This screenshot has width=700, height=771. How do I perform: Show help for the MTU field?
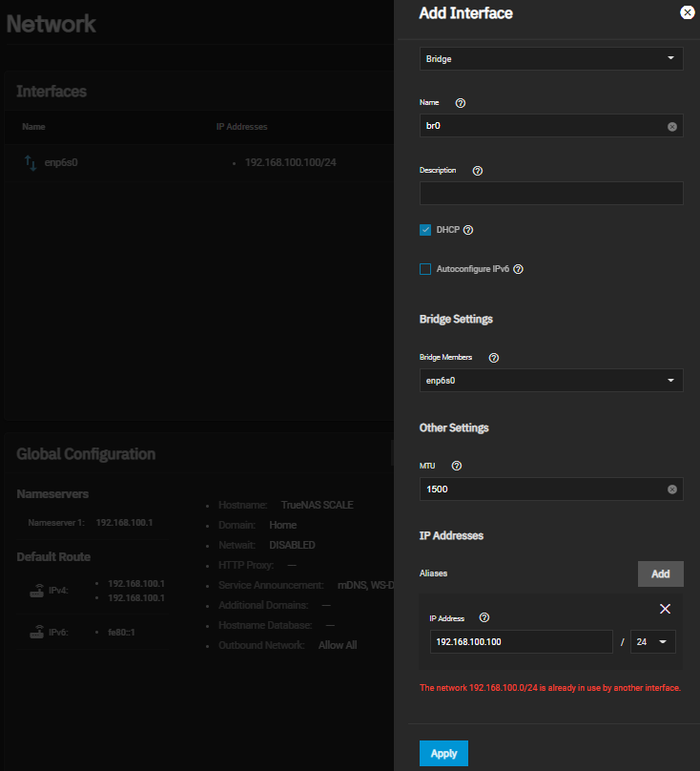(x=457, y=466)
